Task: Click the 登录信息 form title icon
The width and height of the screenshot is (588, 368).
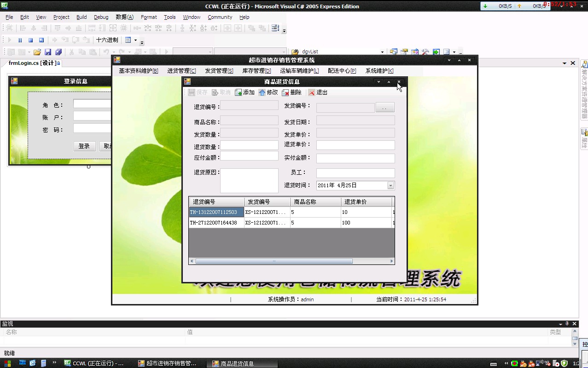Action: (x=14, y=81)
